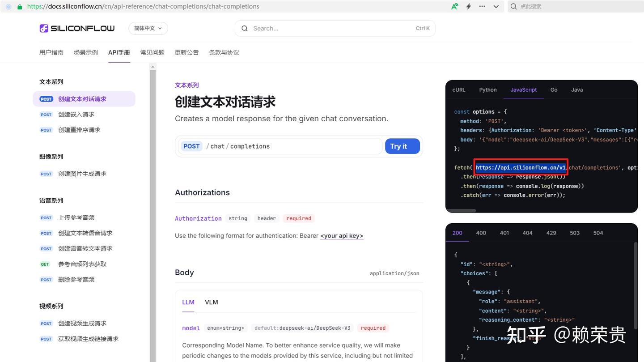Navigate to 常见问题 in top menu
Image resolution: width=644 pixels, height=362 pixels.
pos(152,52)
